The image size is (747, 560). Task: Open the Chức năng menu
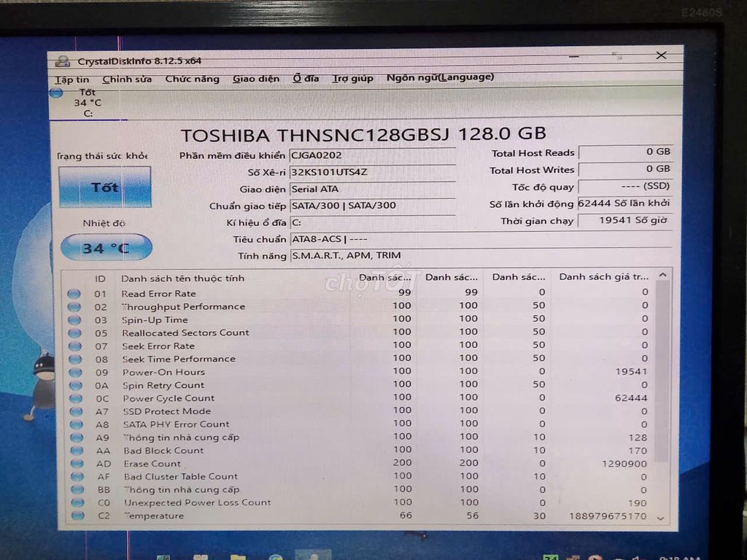click(x=192, y=79)
